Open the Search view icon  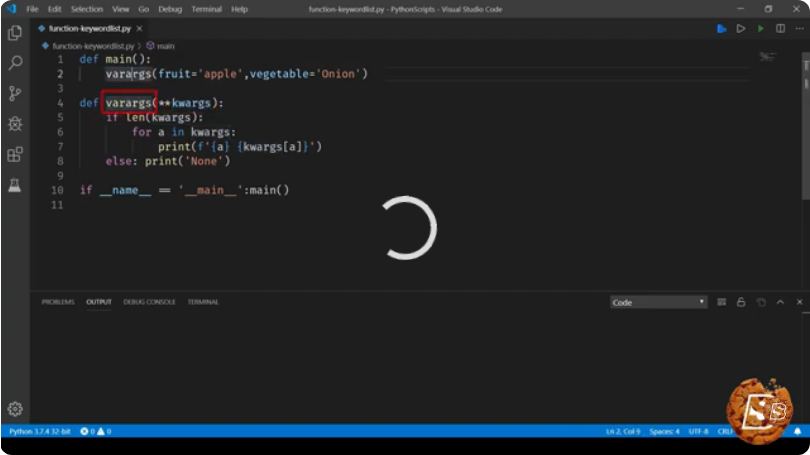(x=15, y=63)
